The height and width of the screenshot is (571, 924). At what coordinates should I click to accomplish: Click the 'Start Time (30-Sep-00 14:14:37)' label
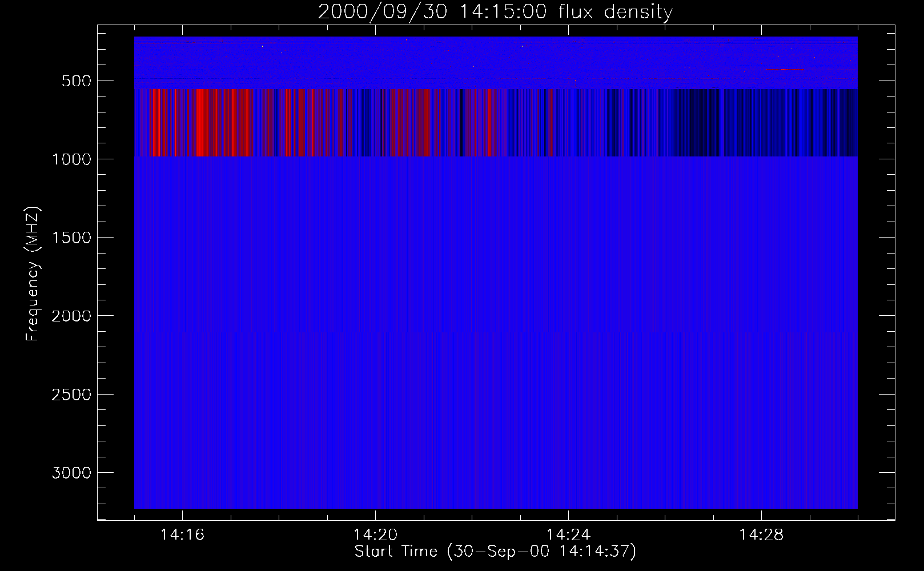(495, 552)
